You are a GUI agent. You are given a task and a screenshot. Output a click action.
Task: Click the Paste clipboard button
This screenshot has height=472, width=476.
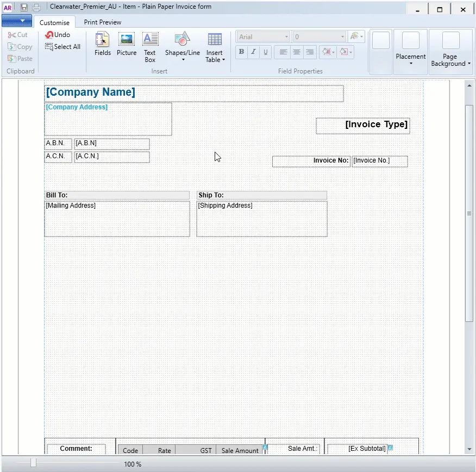pos(20,59)
